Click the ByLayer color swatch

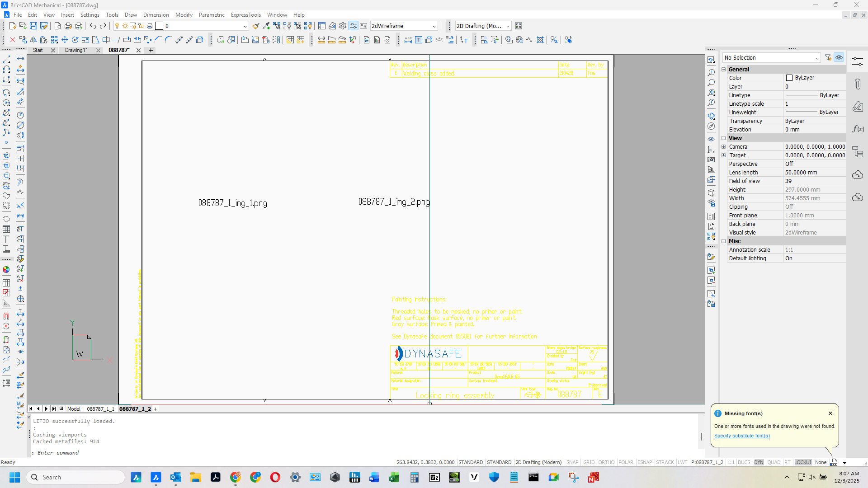tap(789, 78)
